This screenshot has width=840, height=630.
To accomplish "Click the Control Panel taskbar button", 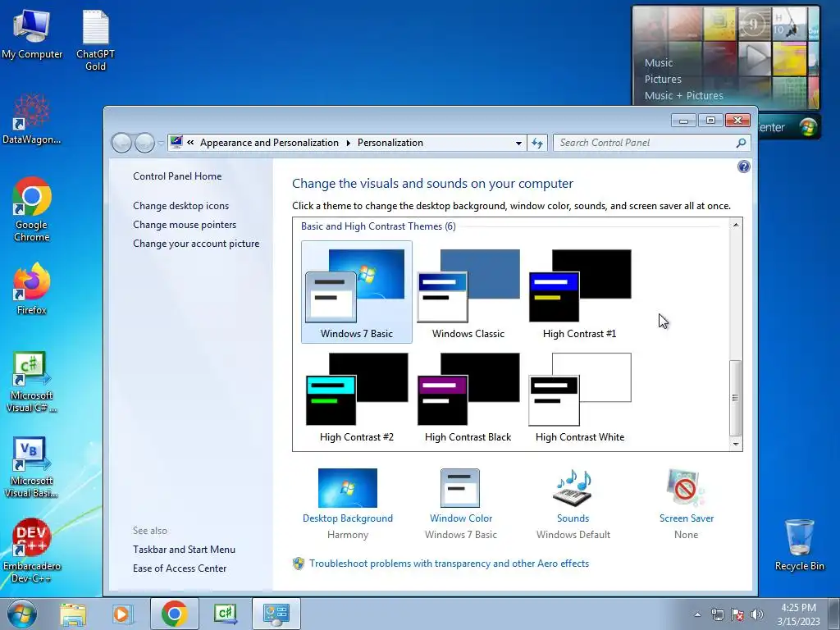I will (x=276, y=614).
